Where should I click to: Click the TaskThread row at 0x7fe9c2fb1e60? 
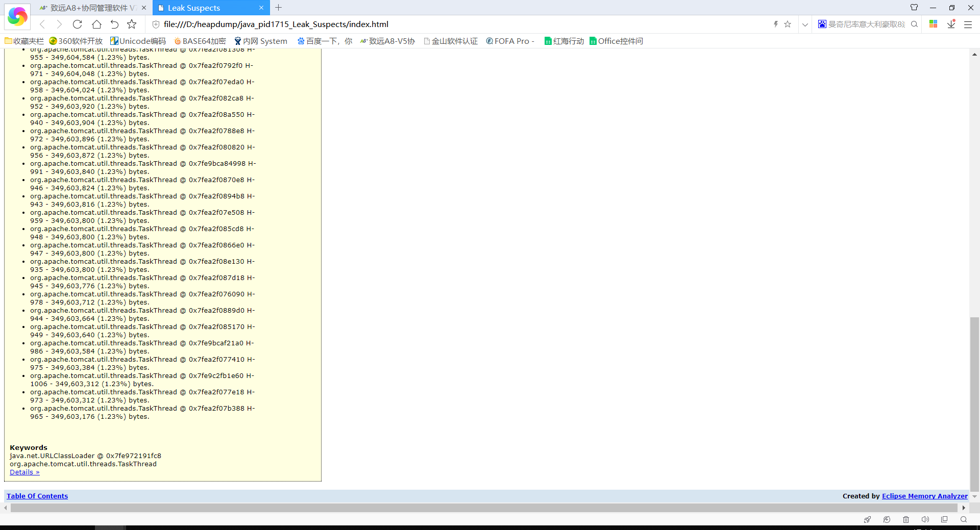click(142, 380)
